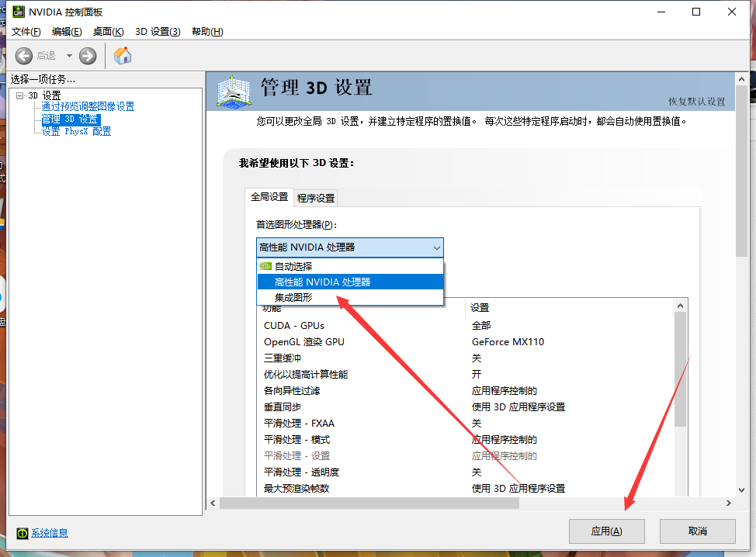Click the horizontal scrollbar right arrow
Image resolution: width=756 pixels, height=557 pixels.
click(729, 503)
